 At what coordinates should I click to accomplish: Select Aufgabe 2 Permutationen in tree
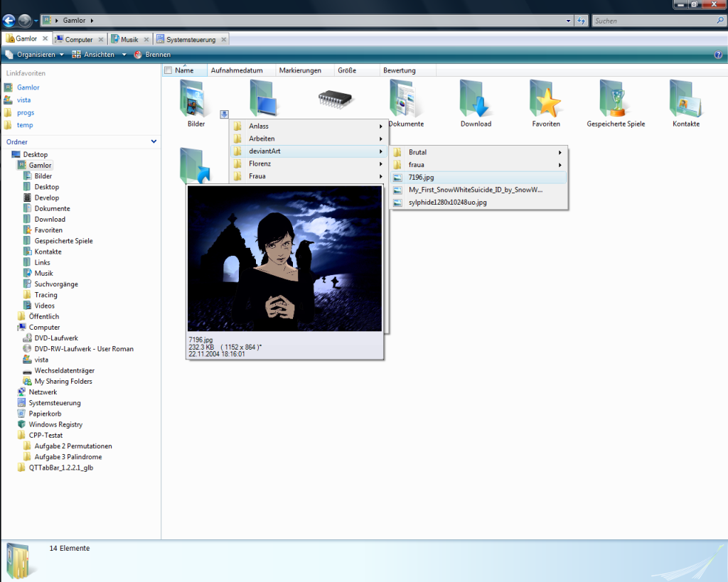tap(73, 446)
